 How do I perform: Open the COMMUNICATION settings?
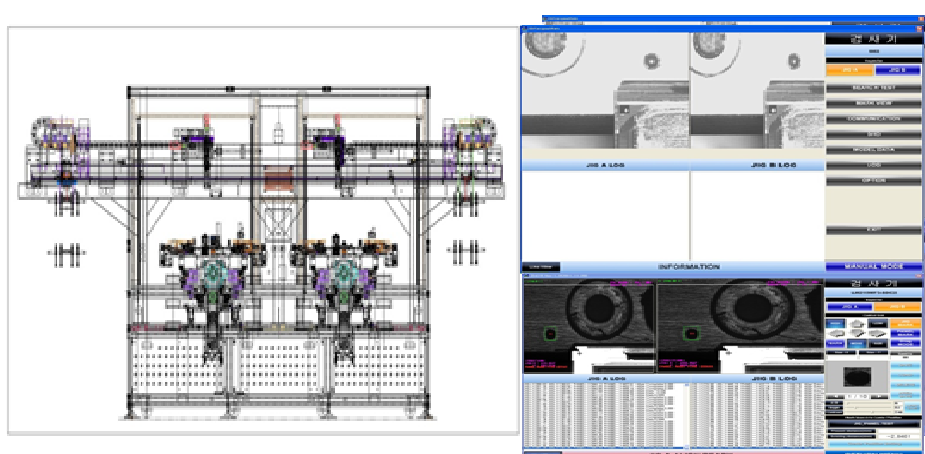point(873,119)
